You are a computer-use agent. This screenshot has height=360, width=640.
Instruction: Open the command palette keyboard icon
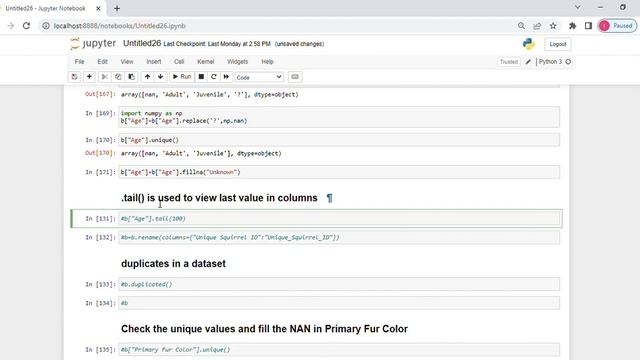coord(295,77)
